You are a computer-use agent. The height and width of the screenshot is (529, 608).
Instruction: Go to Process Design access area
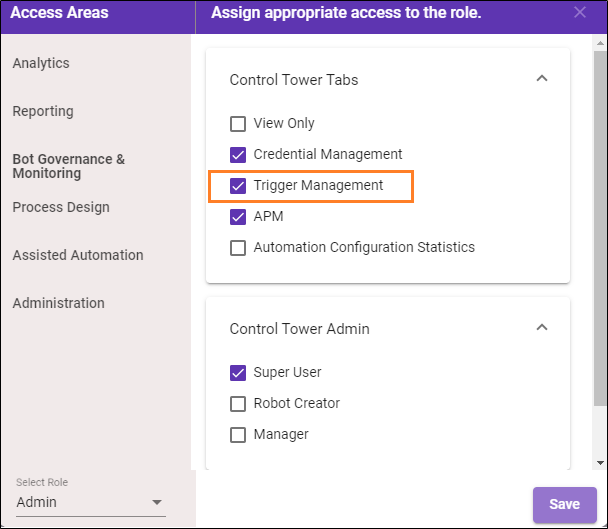(x=61, y=207)
